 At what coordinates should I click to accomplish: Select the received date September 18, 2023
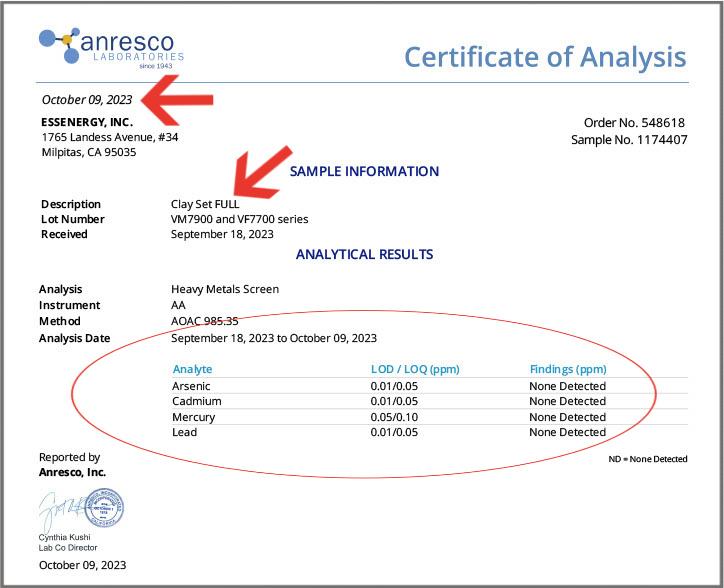(x=222, y=234)
